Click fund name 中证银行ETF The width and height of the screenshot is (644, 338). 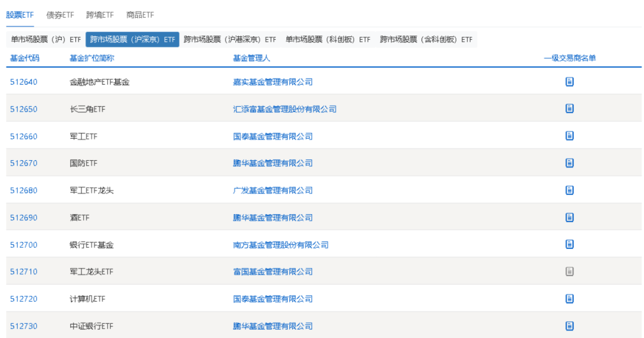[x=91, y=326]
